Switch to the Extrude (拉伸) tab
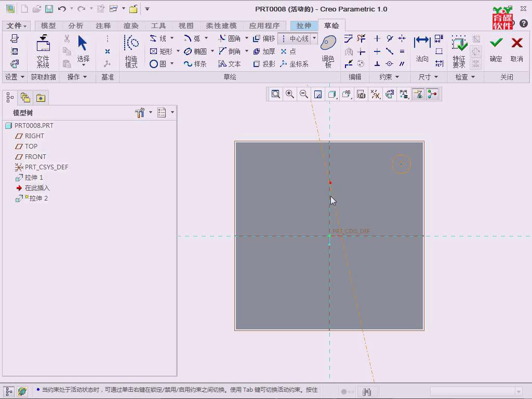 click(x=303, y=26)
